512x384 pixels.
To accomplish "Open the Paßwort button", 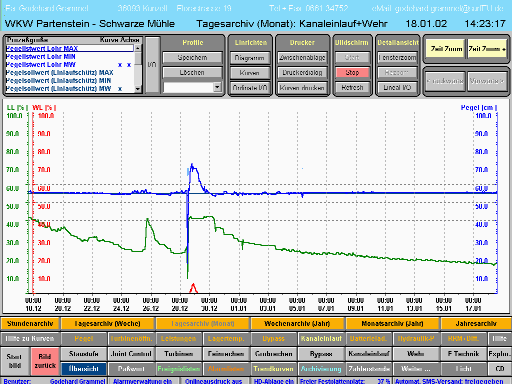I will click(x=131, y=369).
